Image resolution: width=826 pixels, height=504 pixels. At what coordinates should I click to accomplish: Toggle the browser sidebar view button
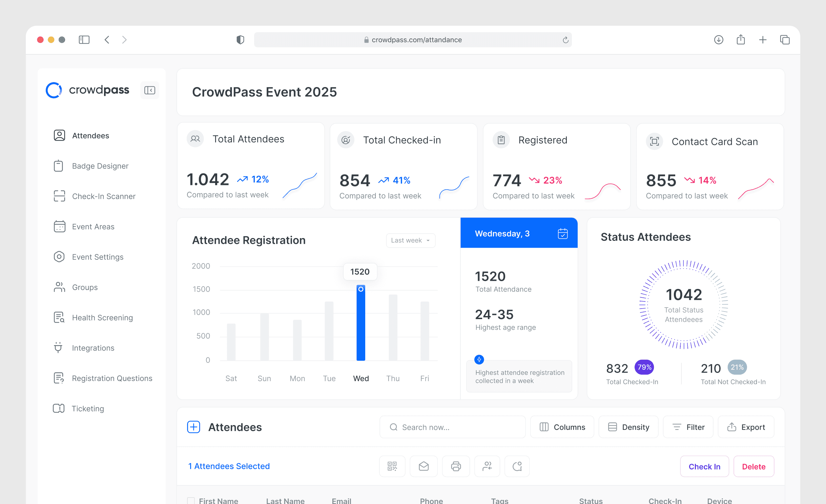(84, 40)
